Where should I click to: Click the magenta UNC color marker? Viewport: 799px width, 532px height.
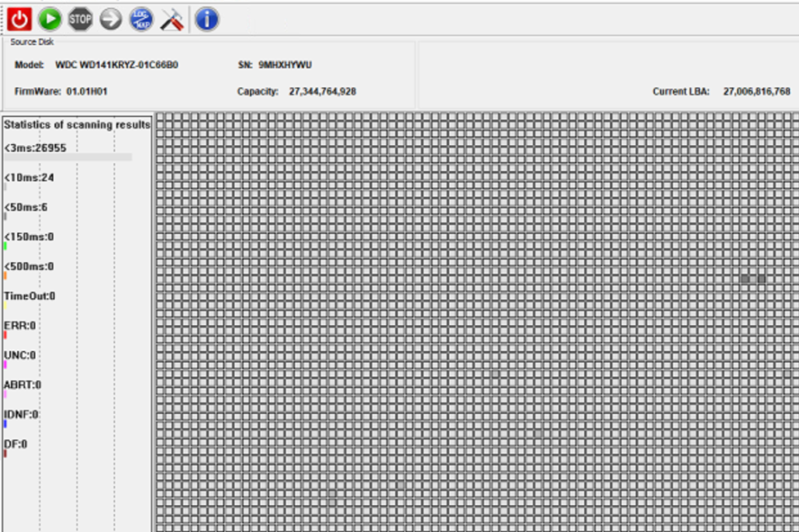[x=5, y=364]
